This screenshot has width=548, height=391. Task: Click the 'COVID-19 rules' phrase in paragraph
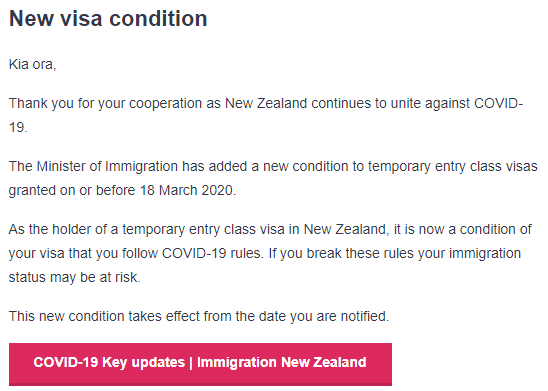coord(212,253)
